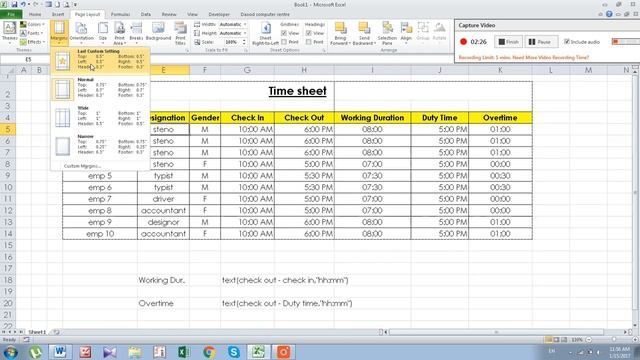Open Print Titles settings
640x360 pixels.
click(180, 33)
